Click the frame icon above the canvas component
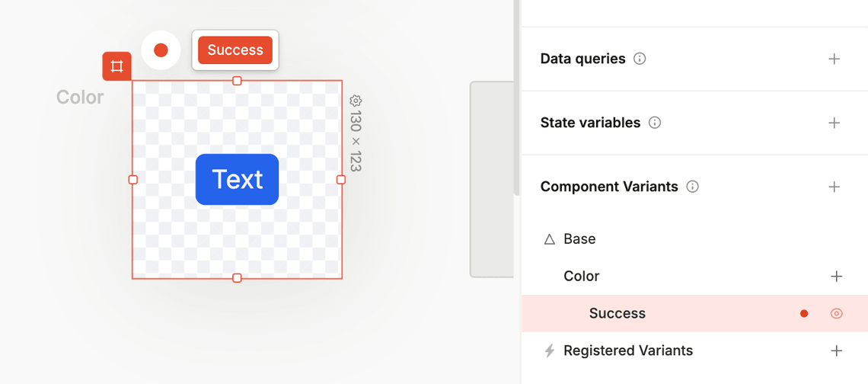This screenshot has height=384, width=868. pos(117,66)
